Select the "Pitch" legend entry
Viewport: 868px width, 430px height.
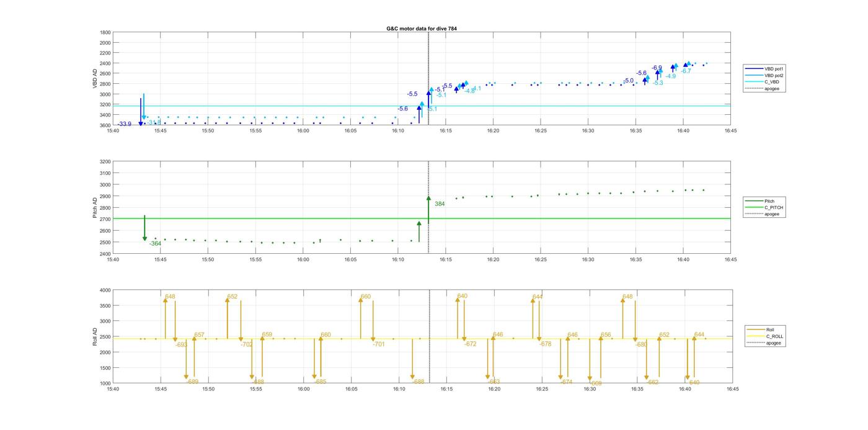click(x=760, y=201)
